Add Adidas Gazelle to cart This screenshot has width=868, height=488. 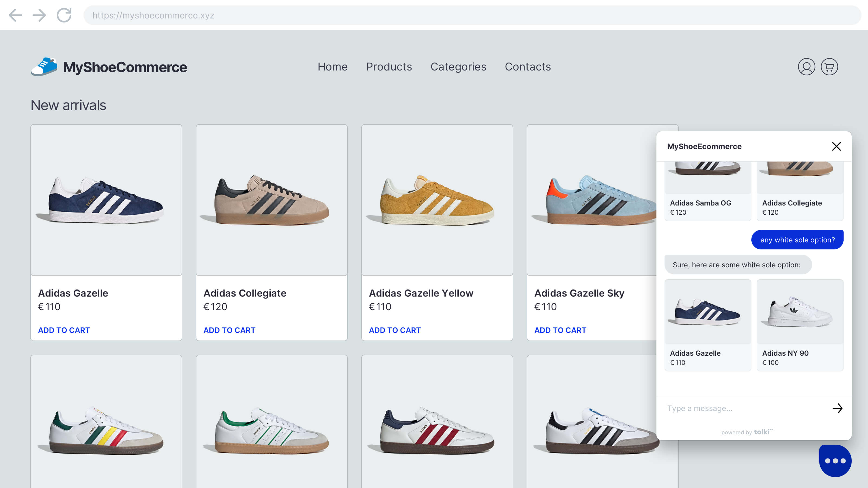[64, 330]
